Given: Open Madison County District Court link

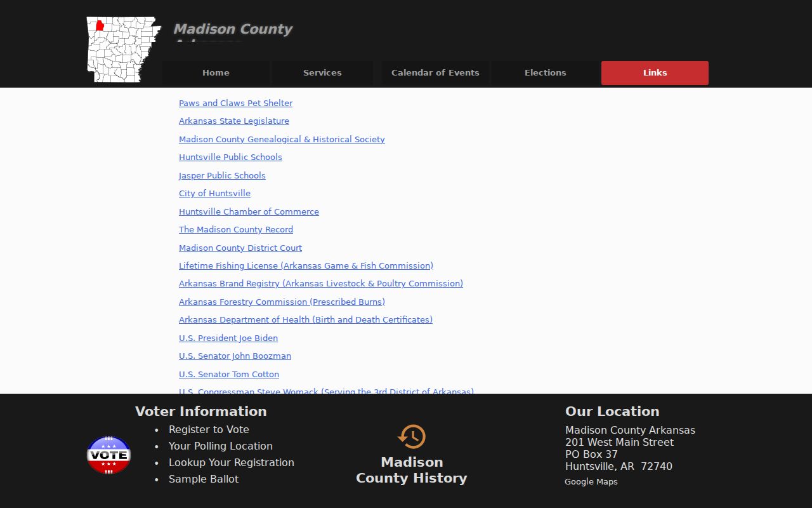Looking at the screenshot, I should (x=240, y=248).
